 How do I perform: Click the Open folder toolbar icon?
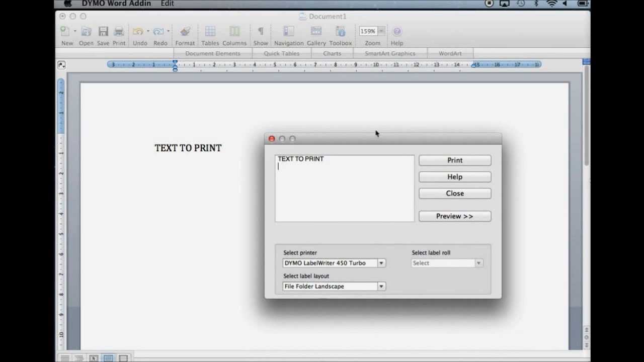[x=86, y=31]
